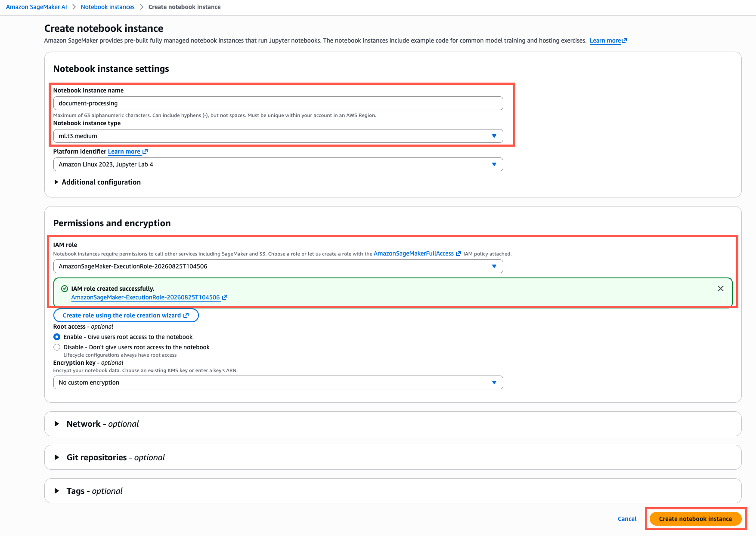Click the Notebook instance name input field

coord(278,103)
